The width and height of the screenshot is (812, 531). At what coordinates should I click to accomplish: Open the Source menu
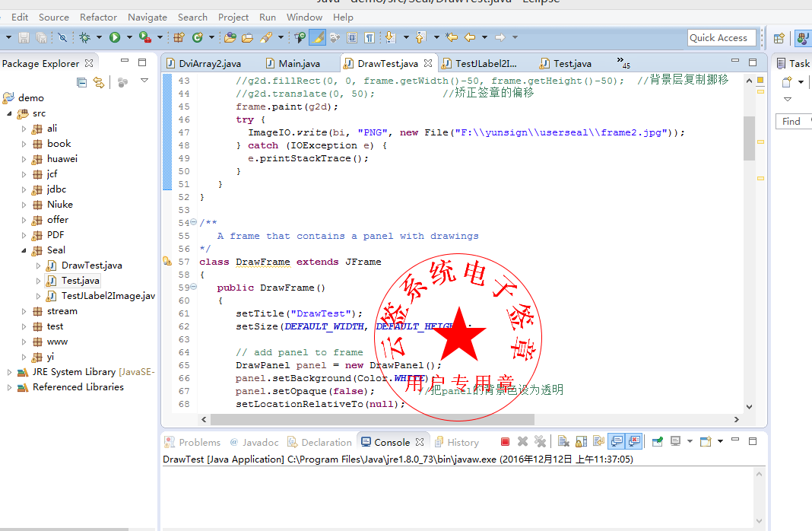[x=54, y=17]
